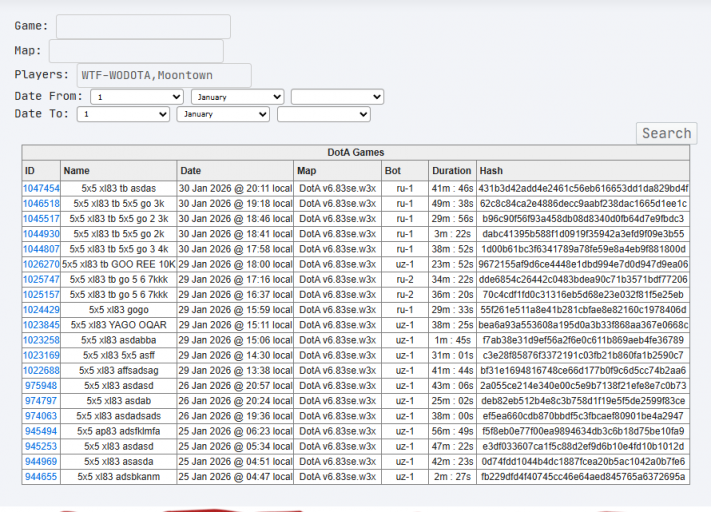711x512 pixels.
Task: Open game ID 1024429 link
Action: coord(41,310)
